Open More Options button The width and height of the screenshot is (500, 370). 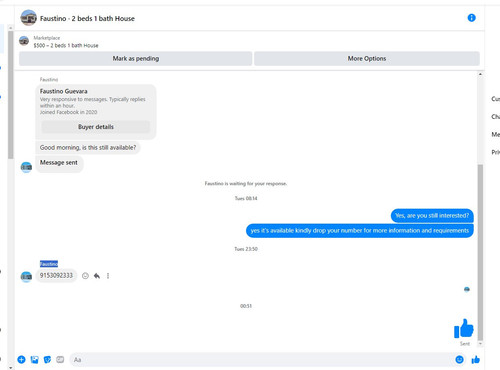pos(367,59)
